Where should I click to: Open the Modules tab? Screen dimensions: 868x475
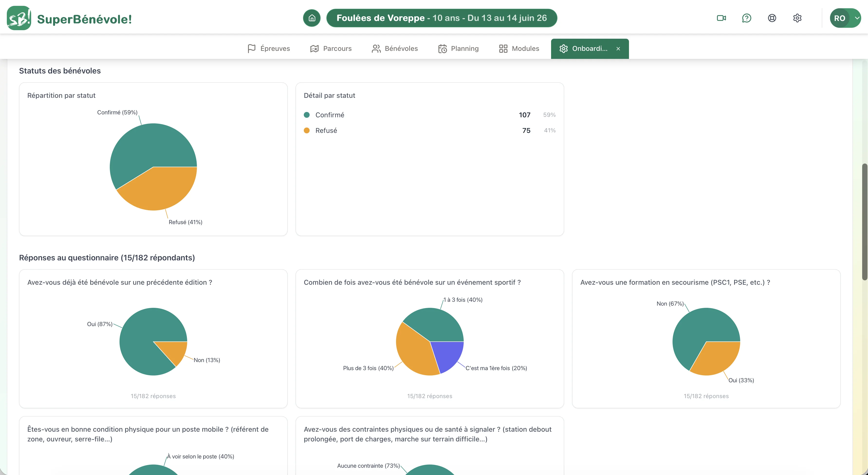coord(519,48)
